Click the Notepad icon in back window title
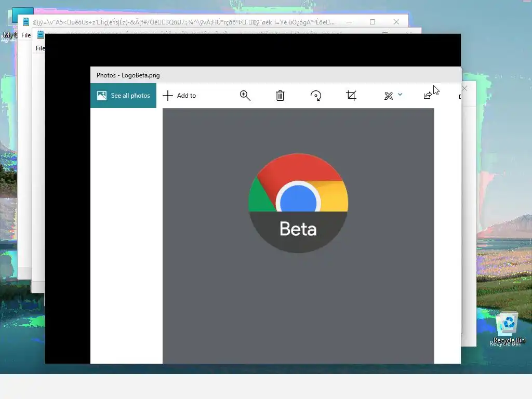 [x=26, y=22]
